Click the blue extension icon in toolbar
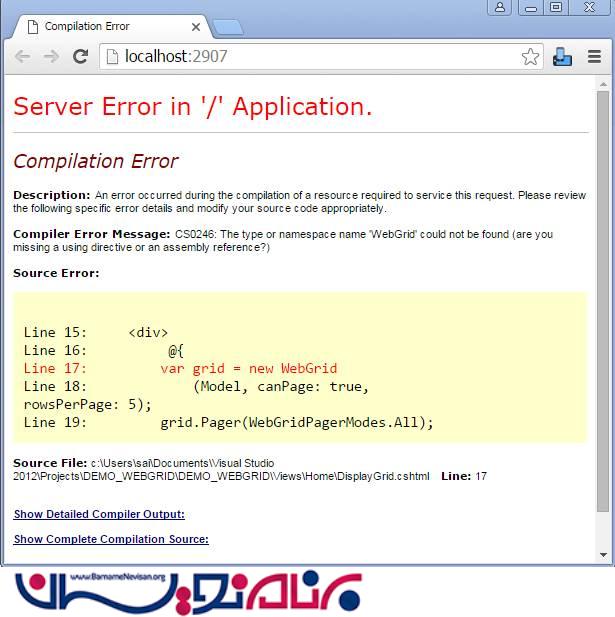The image size is (615, 617). [x=562, y=57]
